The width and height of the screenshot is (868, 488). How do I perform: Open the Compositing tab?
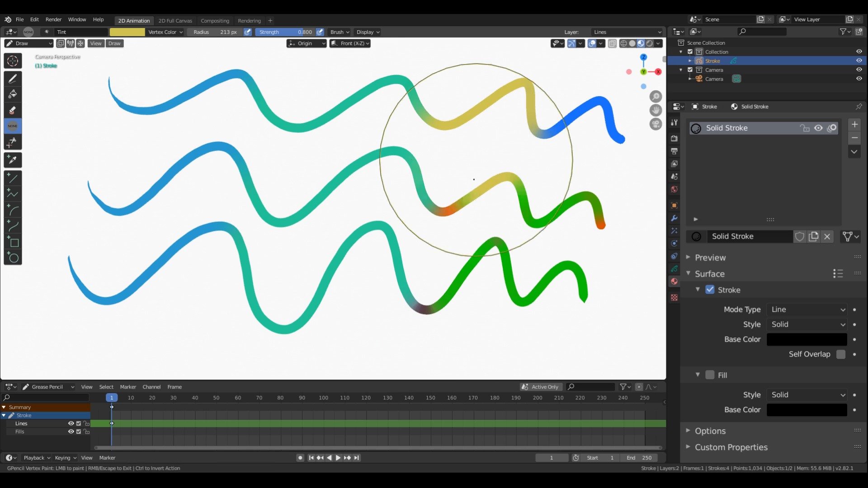pyautogui.click(x=215, y=20)
